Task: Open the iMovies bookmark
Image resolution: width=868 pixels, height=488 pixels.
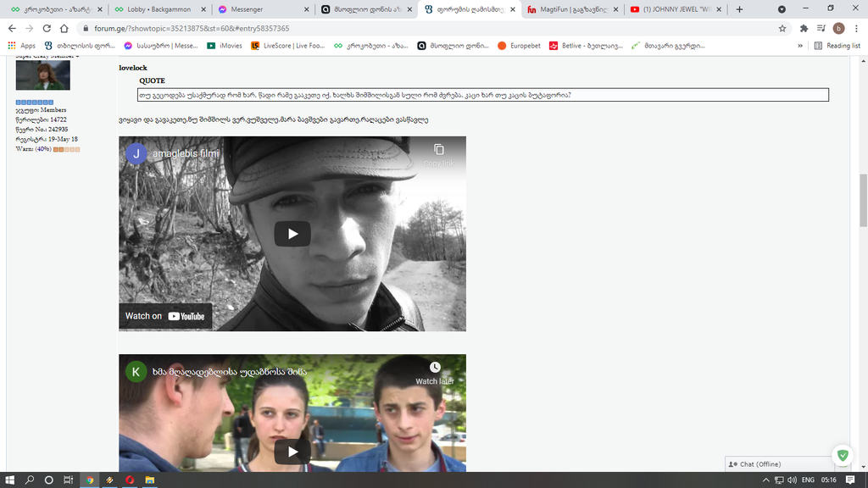Action: click(x=224, y=46)
